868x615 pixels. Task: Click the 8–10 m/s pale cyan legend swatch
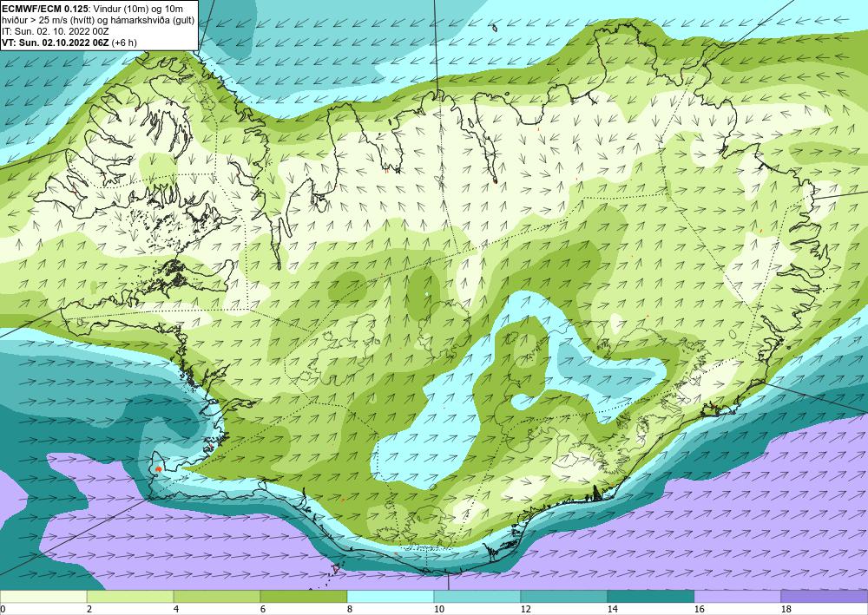[x=391, y=597]
